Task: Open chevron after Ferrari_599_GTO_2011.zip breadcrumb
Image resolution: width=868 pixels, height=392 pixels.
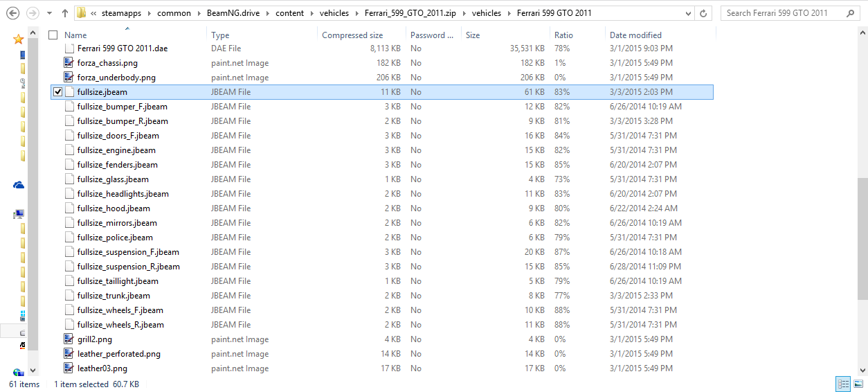Action: 464,13
